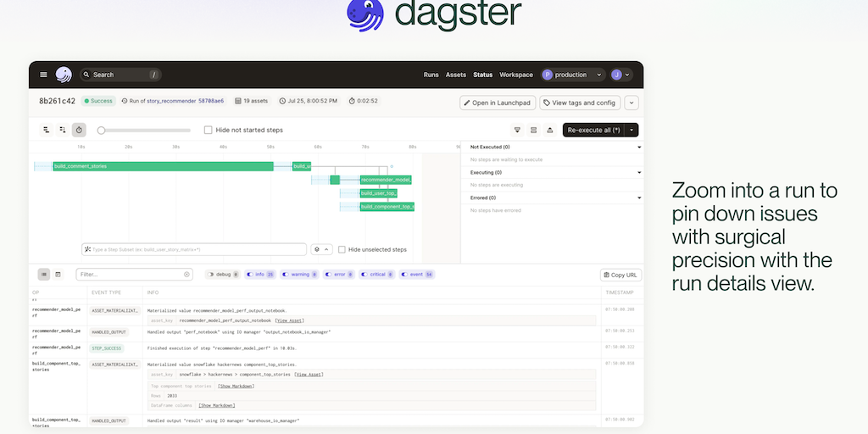868x434 pixels.
Task: Open the hamburger navigation menu
Action: (44, 75)
